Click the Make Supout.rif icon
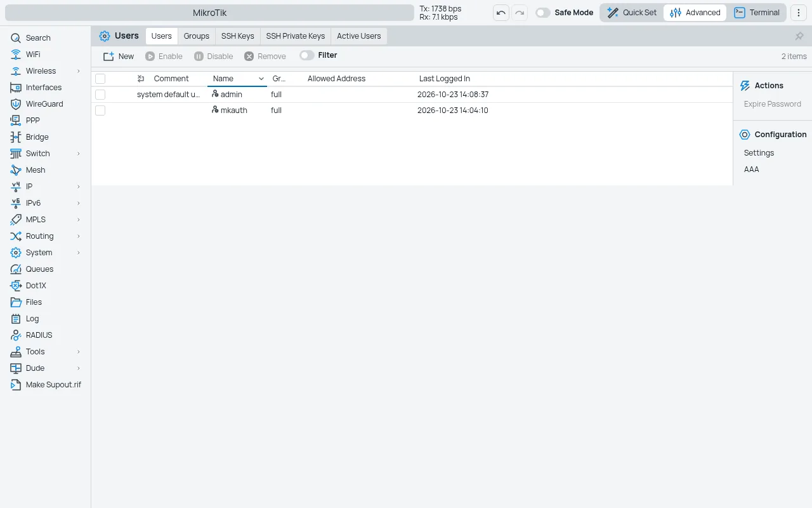Screen dimensions: 812x508 [16, 385]
